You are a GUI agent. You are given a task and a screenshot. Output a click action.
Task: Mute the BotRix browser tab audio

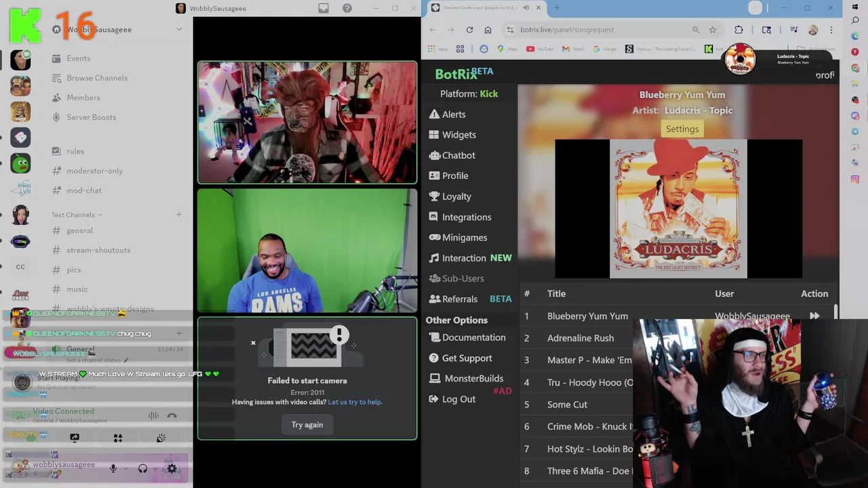click(x=526, y=8)
